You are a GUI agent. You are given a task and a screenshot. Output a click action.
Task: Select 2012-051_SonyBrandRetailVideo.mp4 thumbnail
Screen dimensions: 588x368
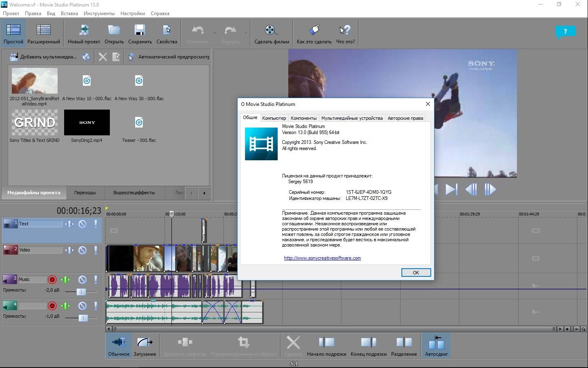34,81
